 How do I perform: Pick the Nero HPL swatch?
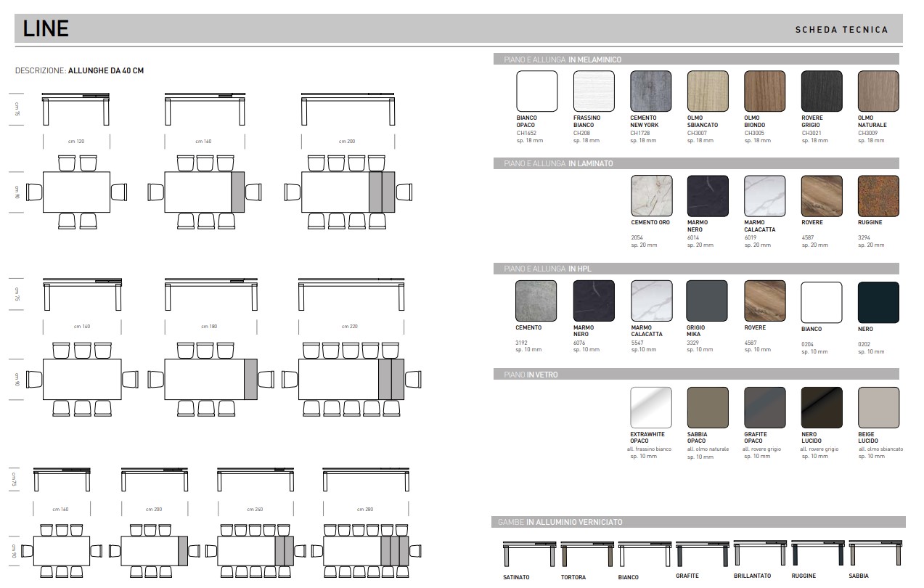(878, 302)
